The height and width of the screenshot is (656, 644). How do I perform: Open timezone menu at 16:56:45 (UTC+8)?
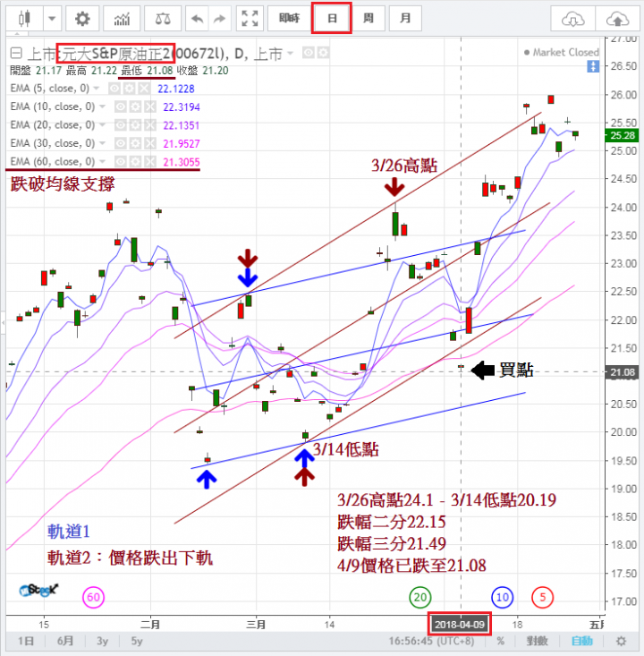[431, 641]
